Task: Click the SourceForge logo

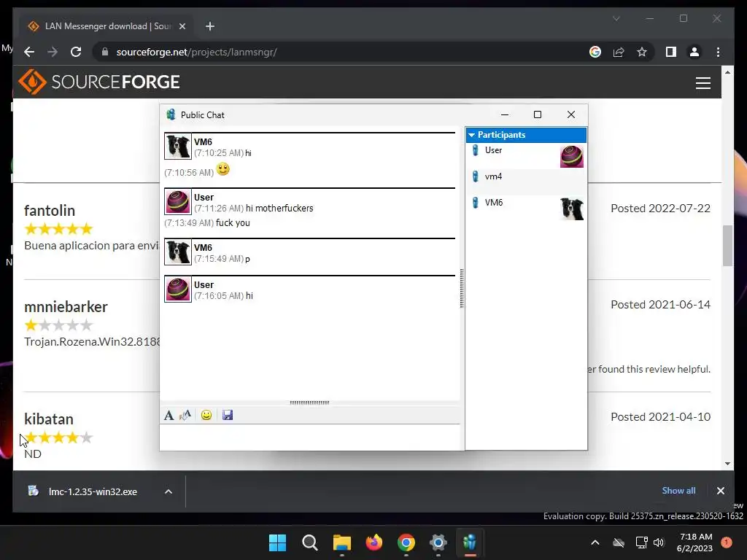Action: click(99, 82)
